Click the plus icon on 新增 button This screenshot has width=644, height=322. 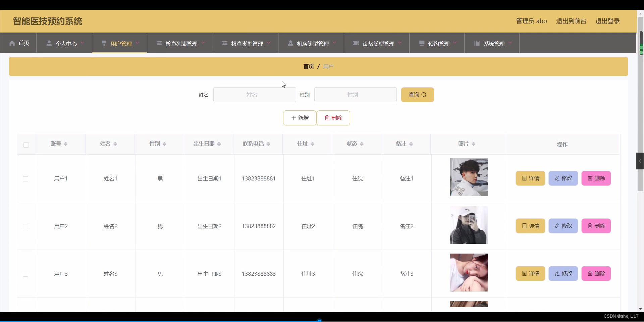tap(293, 118)
